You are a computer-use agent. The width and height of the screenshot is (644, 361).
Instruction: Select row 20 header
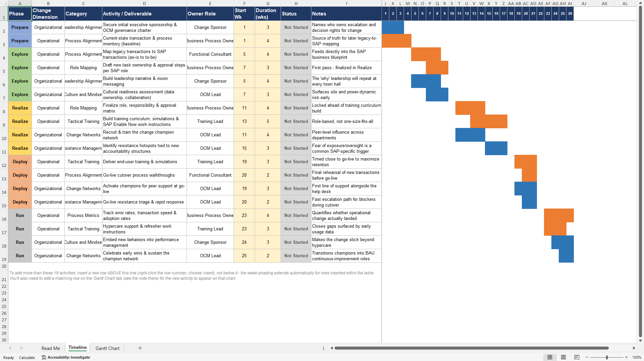[4, 266]
